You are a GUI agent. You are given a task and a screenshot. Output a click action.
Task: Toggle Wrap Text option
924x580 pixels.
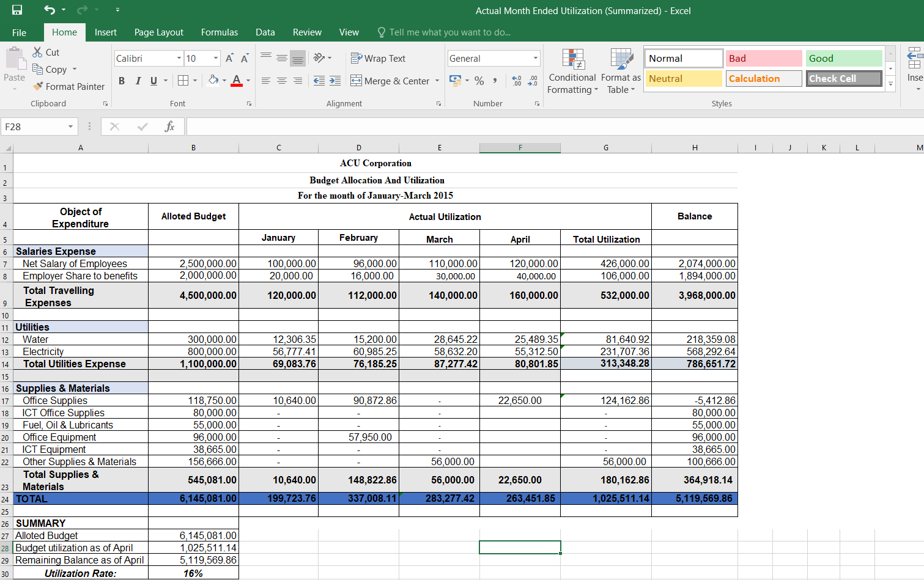pos(378,59)
